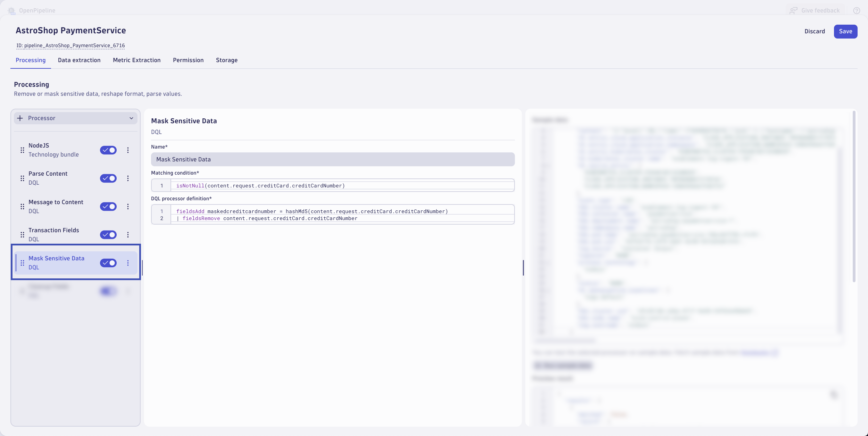Click the Give feedback button
Viewport: 868px width, 436px height.
tap(815, 11)
